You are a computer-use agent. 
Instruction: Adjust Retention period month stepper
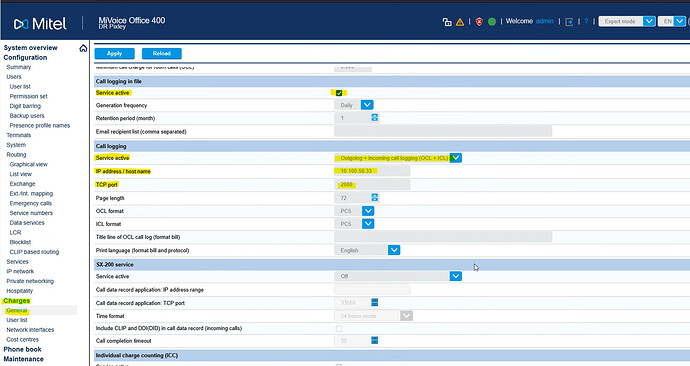pyautogui.click(x=374, y=117)
